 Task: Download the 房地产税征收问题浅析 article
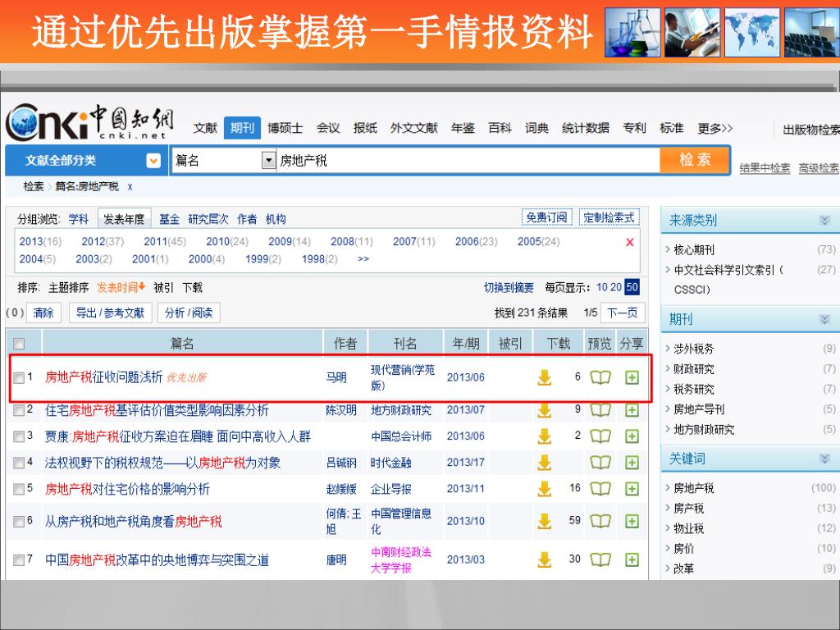pyautogui.click(x=545, y=377)
